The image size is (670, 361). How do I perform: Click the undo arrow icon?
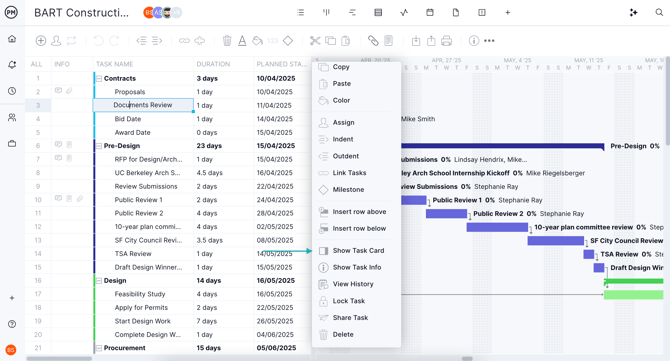click(x=99, y=41)
